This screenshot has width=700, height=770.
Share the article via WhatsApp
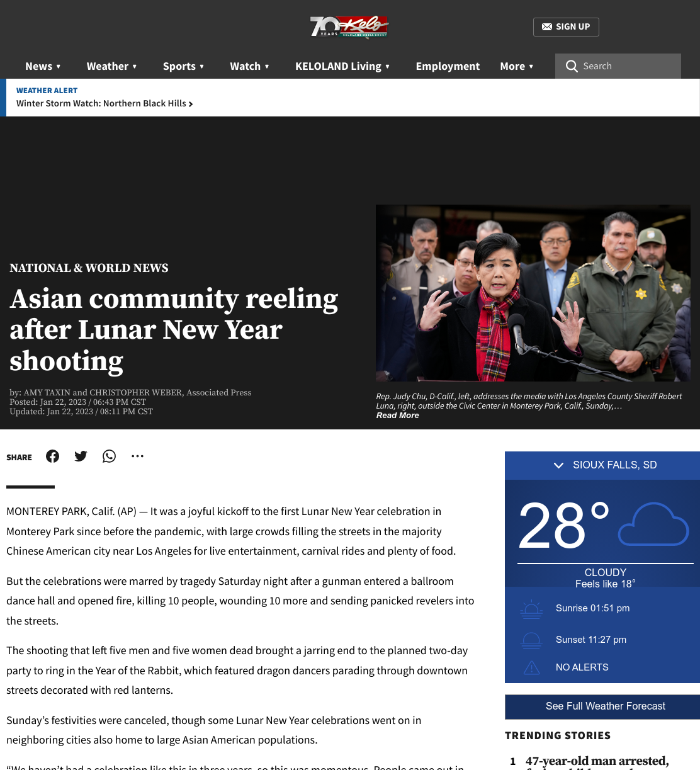pos(110,456)
